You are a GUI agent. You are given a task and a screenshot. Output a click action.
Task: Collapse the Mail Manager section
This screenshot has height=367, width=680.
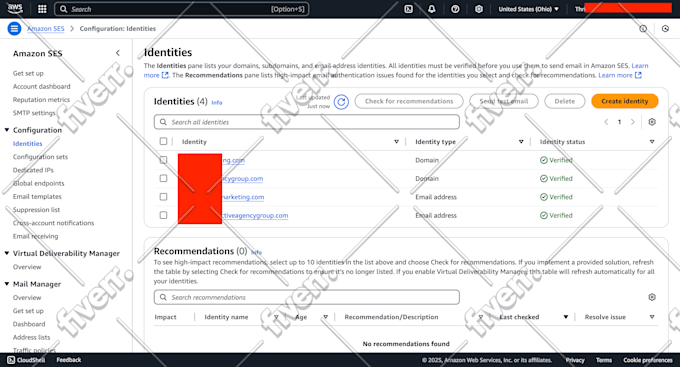pyautogui.click(x=7, y=284)
